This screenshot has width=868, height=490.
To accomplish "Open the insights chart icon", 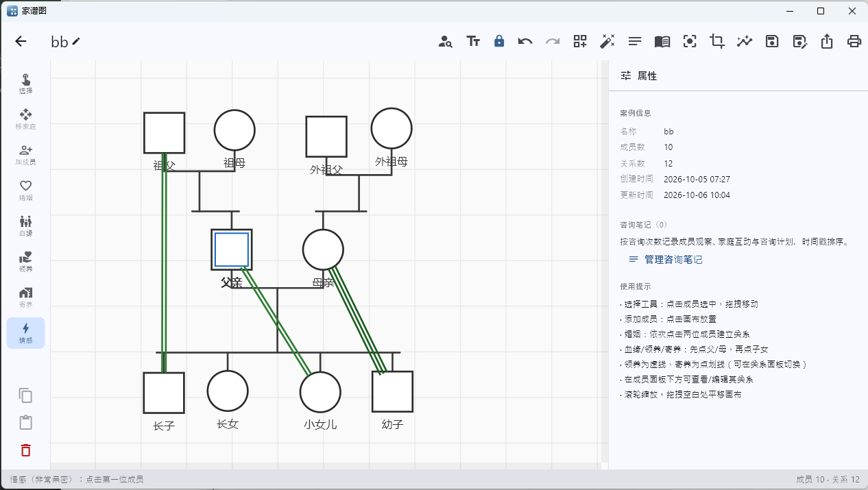I will pyautogui.click(x=745, y=41).
